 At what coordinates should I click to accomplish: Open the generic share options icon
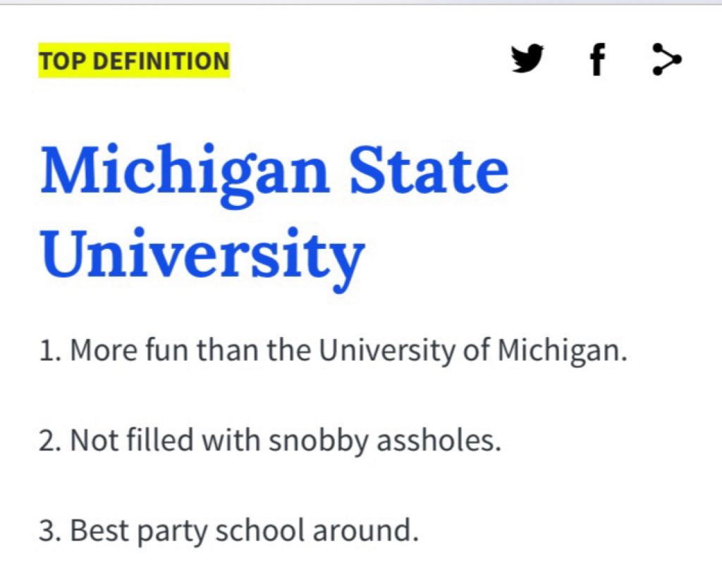[667, 59]
